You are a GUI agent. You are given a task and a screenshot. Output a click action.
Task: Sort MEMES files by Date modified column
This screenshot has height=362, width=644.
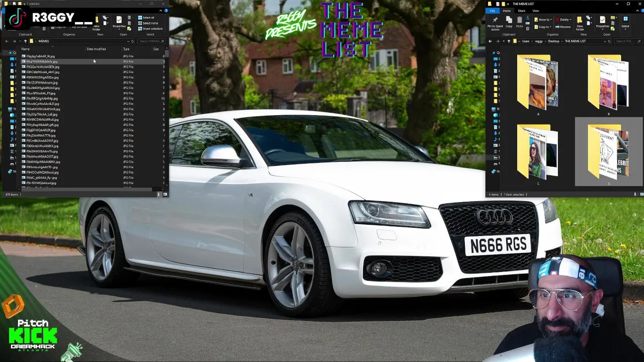(96, 49)
